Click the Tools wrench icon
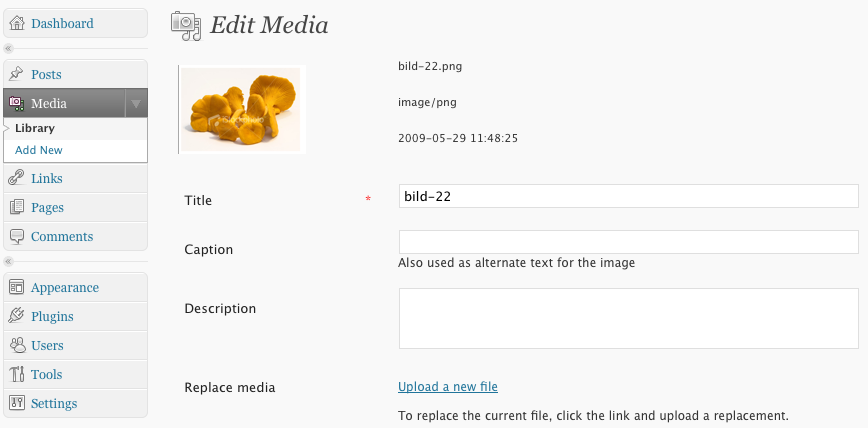Image resolution: width=868 pixels, height=428 pixels. coord(17,374)
